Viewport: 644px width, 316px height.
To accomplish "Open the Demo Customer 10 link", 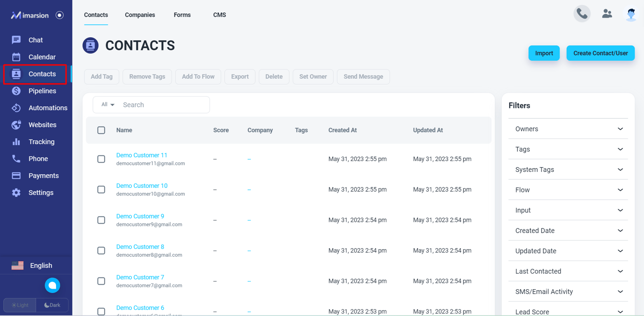I will [142, 186].
